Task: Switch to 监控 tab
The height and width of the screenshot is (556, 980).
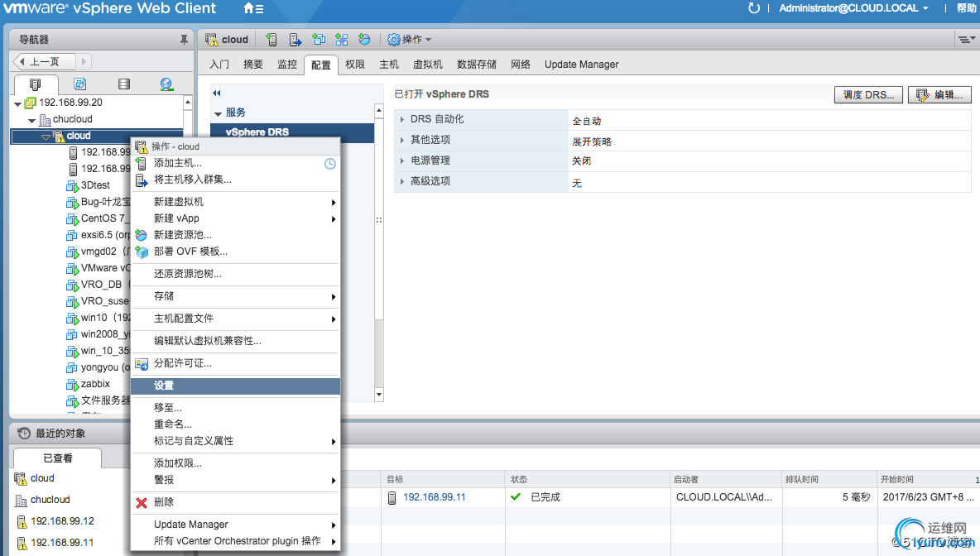Action: [287, 65]
